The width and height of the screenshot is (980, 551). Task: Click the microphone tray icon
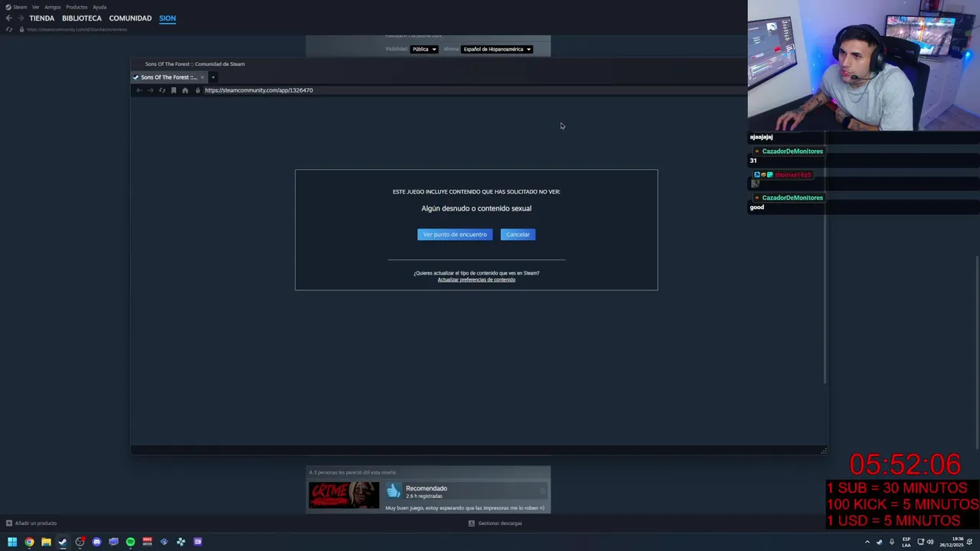(892, 542)
